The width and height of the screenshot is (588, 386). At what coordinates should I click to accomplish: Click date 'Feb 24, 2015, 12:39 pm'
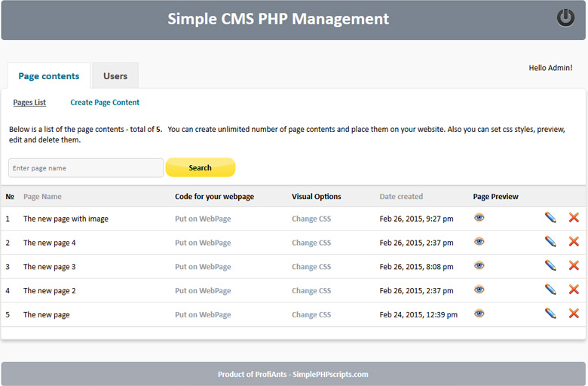(418, 314)
